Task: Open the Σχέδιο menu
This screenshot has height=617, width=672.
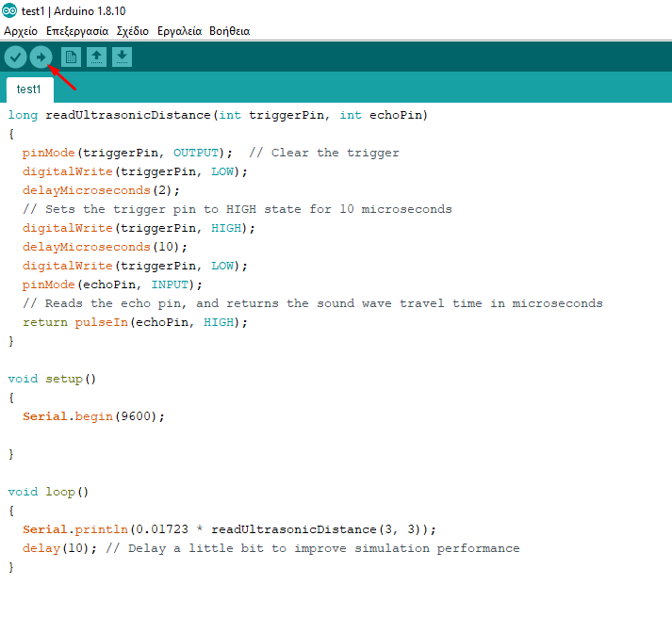Action: coord(132,31)
